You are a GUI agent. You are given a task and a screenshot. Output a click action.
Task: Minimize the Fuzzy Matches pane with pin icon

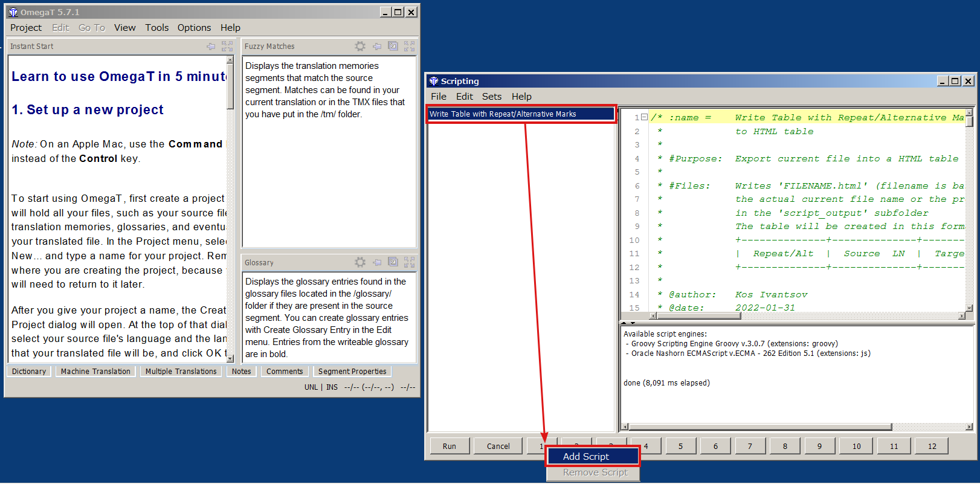[377, 46]
